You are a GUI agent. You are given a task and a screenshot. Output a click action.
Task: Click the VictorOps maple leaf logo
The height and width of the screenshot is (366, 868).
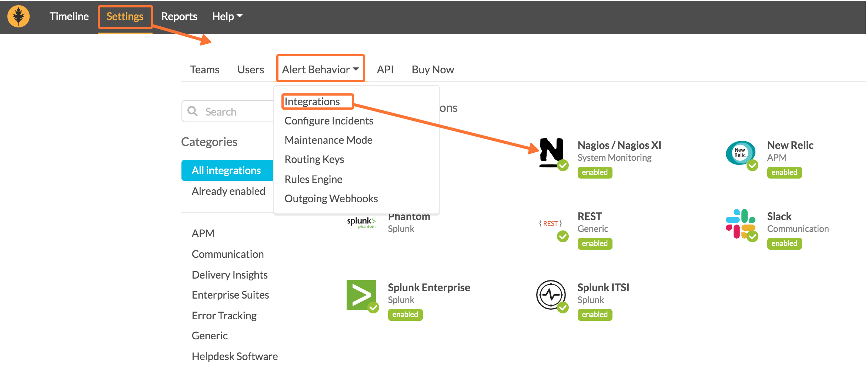click(19, 17)
